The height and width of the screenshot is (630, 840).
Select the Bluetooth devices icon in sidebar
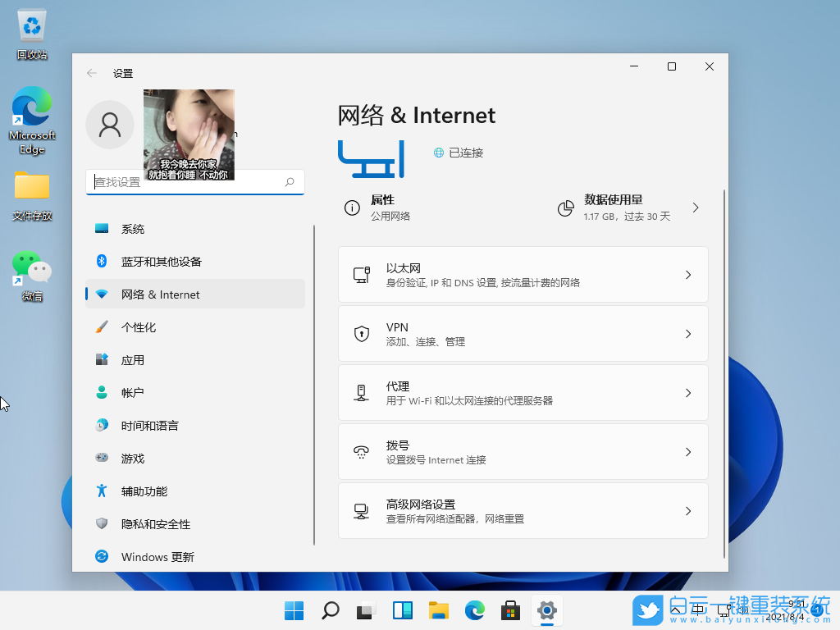[x=106, y=262]
